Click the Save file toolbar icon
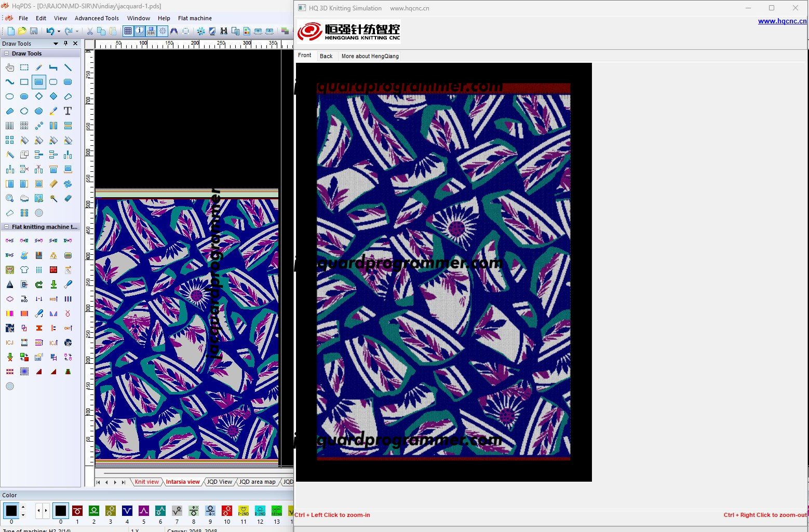 [34, 31]
